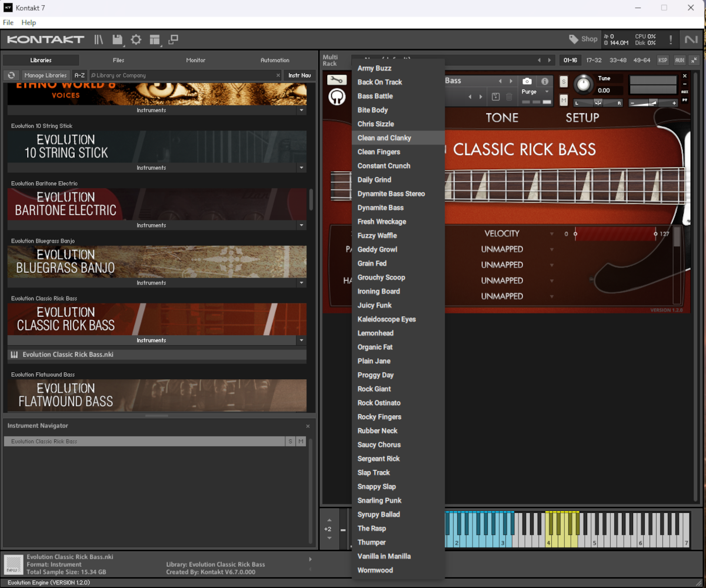Click the snapshot camera icon
The width and height of the screenshot is (706, 588).
coord(527,81)
